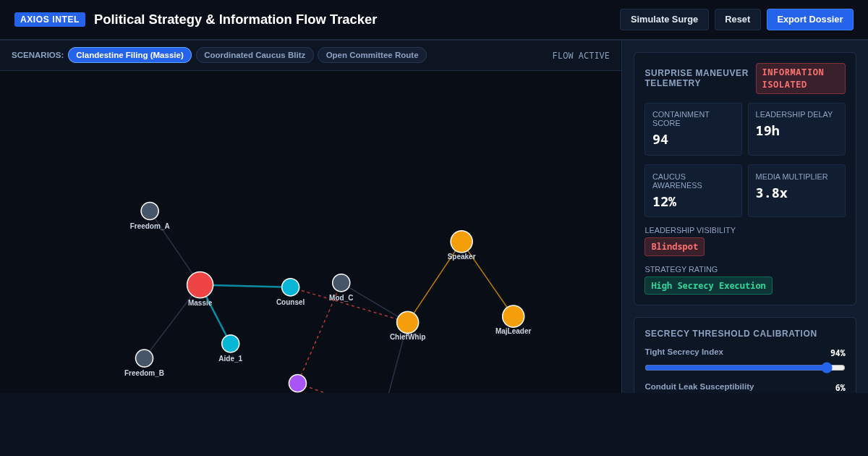Click the Blindspot visibility tag

[675, 247]
